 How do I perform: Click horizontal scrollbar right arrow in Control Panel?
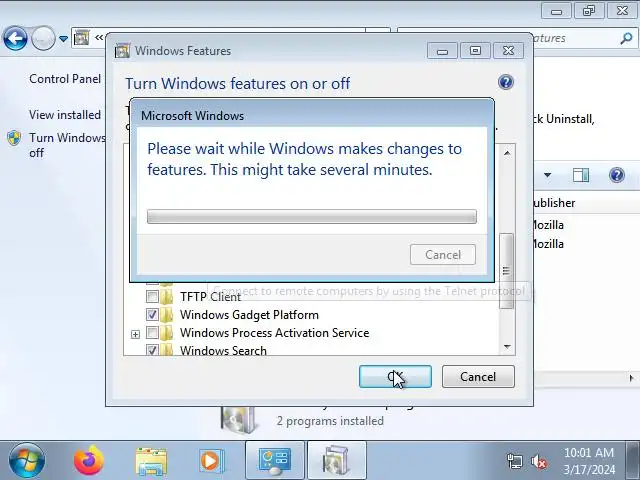coord(631,378)
